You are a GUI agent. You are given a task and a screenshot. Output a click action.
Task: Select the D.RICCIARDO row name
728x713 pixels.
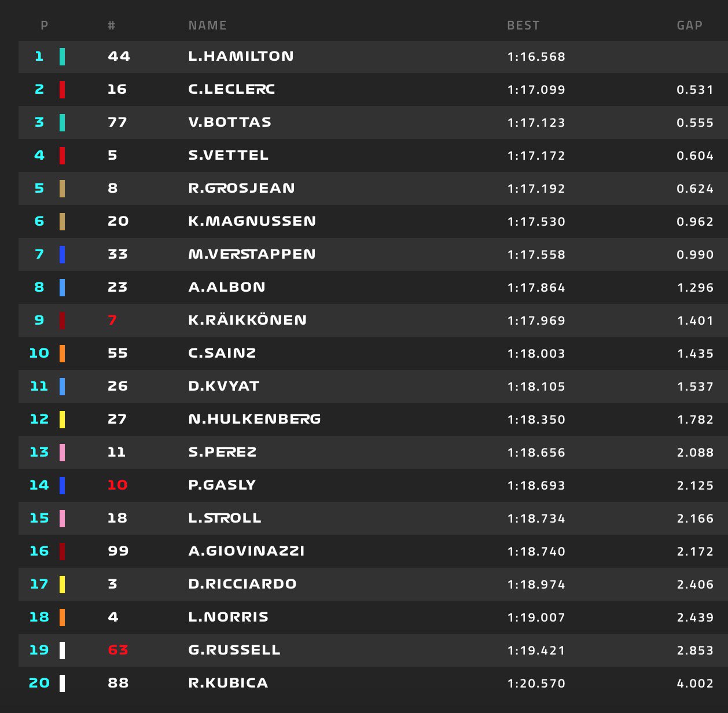(242, 584)
